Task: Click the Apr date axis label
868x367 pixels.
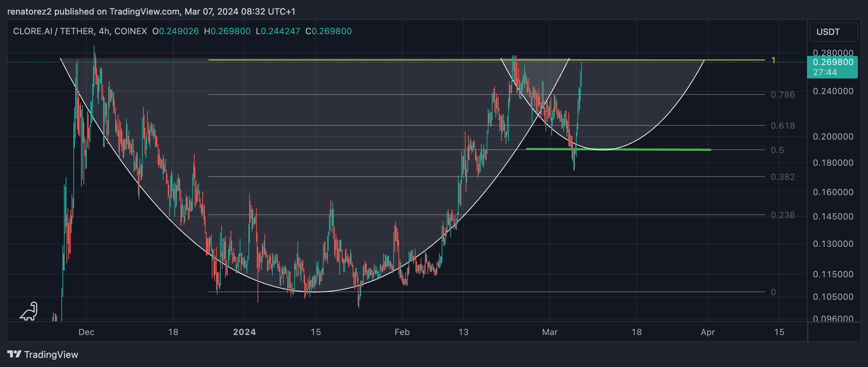Action: pyautogui.click(x=708, y=332)
